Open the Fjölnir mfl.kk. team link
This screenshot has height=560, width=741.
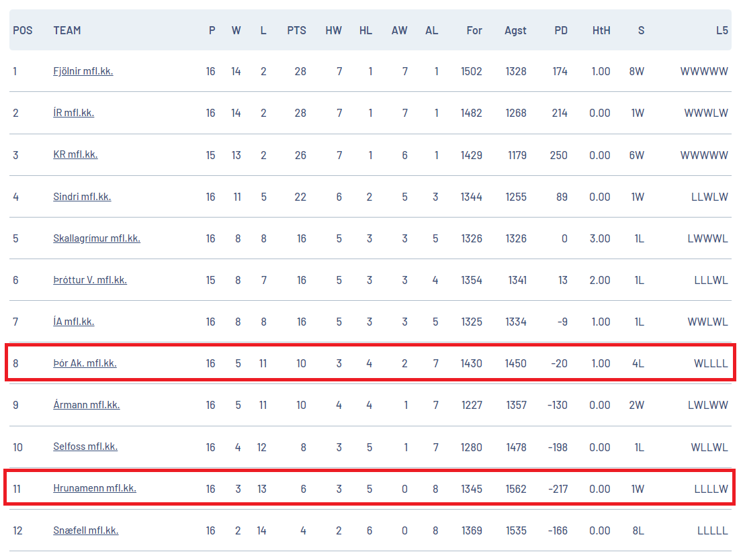[x=83, y=71]
